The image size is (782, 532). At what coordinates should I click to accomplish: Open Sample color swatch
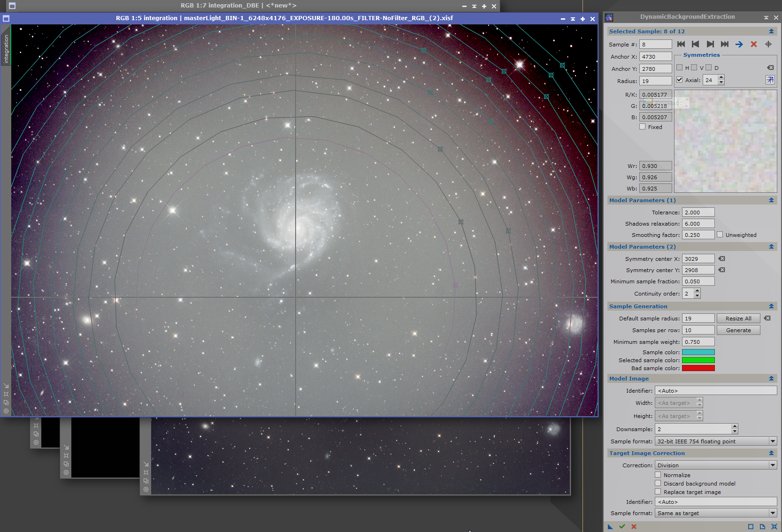(698, 352)
